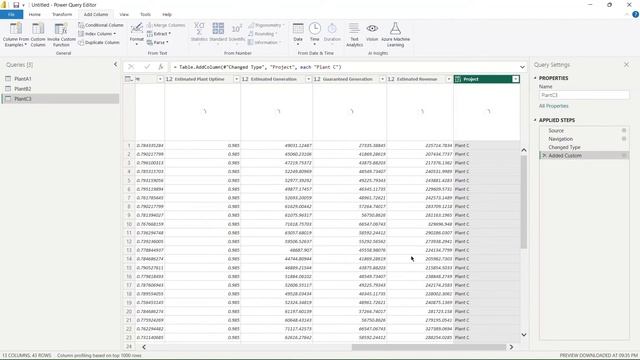Viewport: 640px width, 360px height.
Task: Click Estimated Revenue data type icon
Action: point(391,79)
